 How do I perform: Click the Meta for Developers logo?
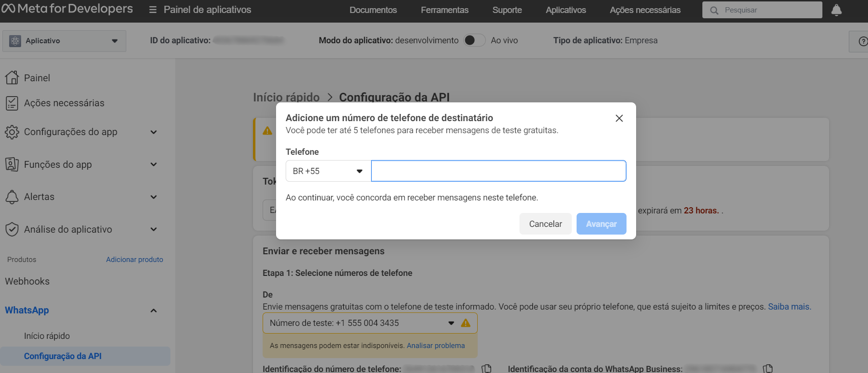67,9
